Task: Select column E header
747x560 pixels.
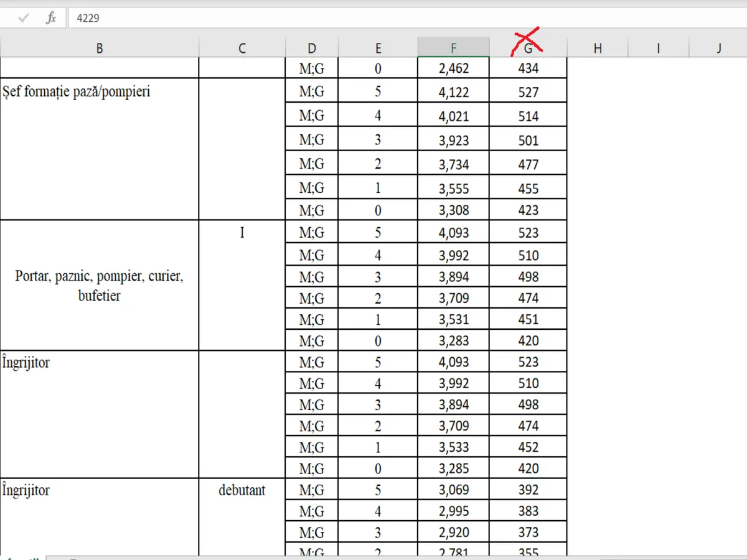Action: click(378, 48)
